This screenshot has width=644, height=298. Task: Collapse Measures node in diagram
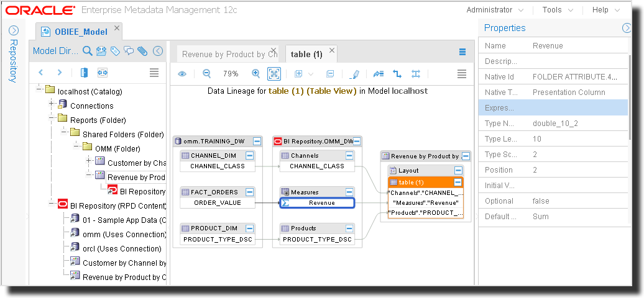[x=349, y=192]
